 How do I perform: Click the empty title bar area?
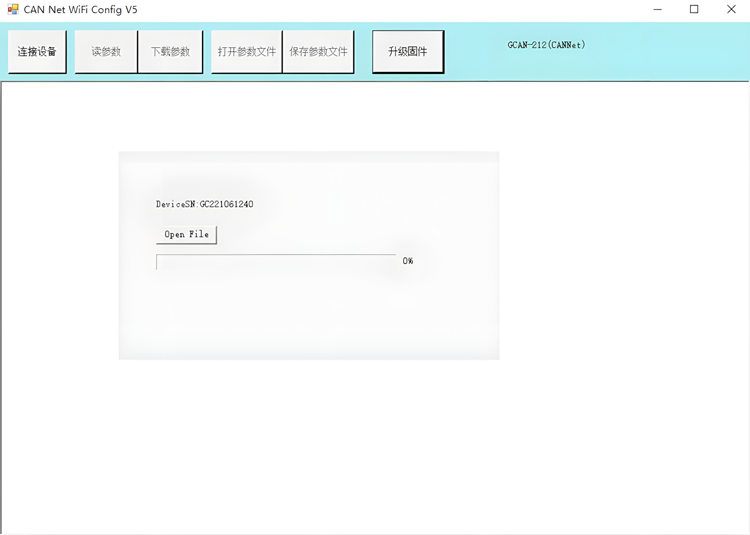[x=400, y=10]
